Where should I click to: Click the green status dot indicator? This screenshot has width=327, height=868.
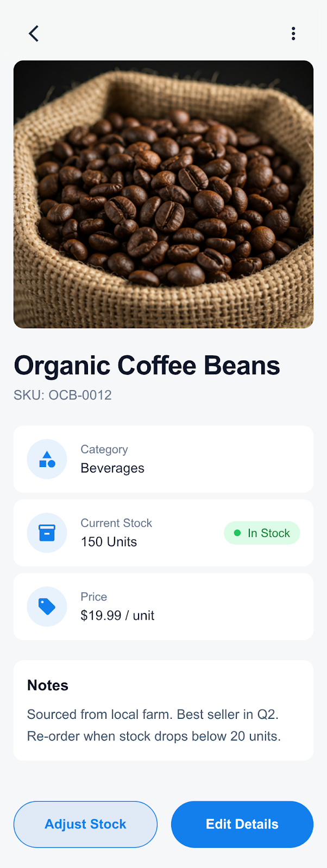coord(237,533)
